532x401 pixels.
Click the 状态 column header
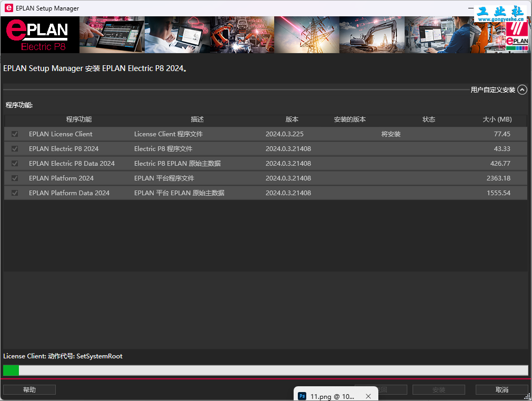coord(429,119)
